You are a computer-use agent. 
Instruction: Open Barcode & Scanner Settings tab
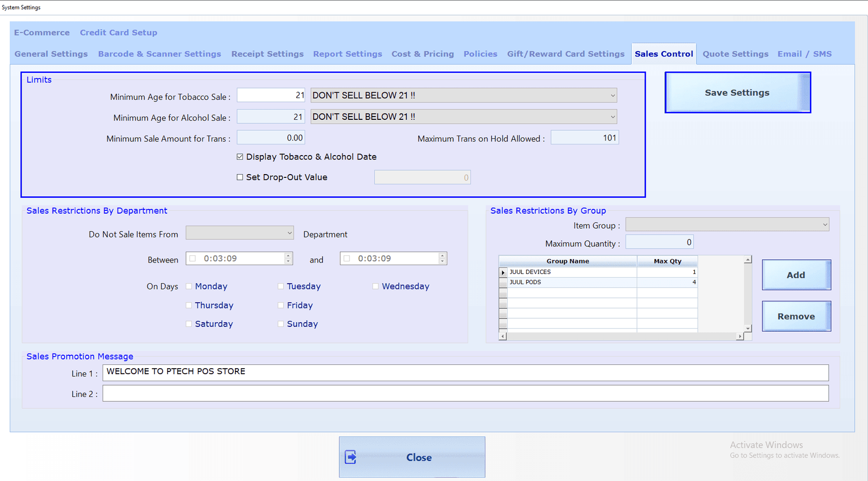pyautogui.click(x=159, y=54)
